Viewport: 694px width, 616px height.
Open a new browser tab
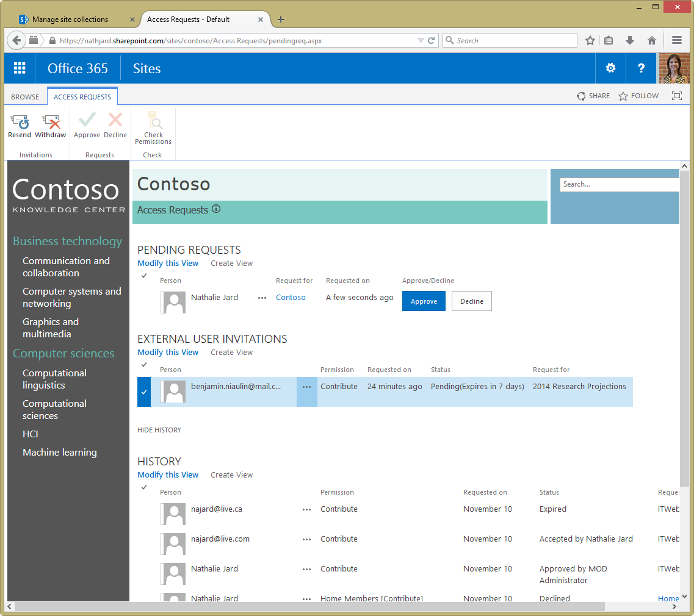[x=281, y=20]
